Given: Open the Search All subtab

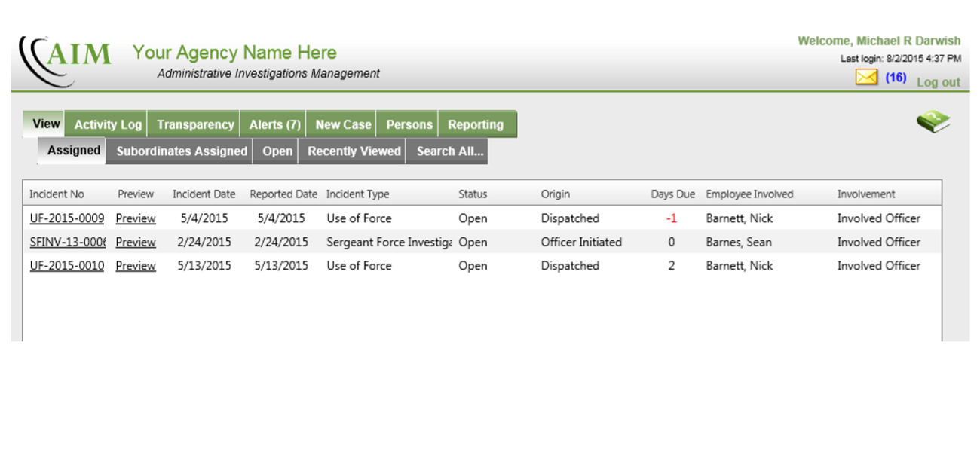Looking at the screenshot, I should 449,151.
